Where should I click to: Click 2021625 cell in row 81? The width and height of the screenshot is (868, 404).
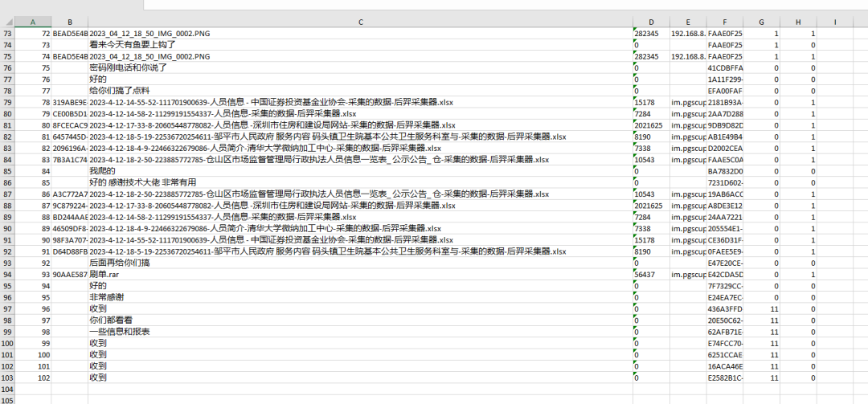pos(651,125)
